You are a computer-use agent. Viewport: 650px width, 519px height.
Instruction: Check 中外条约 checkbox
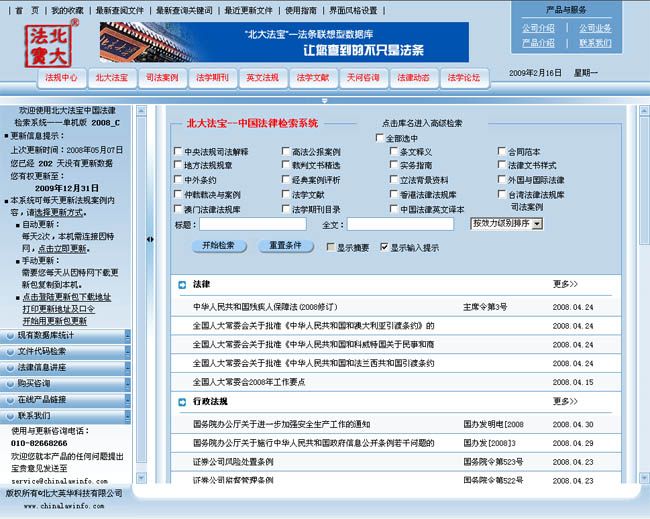coord(177,179)
